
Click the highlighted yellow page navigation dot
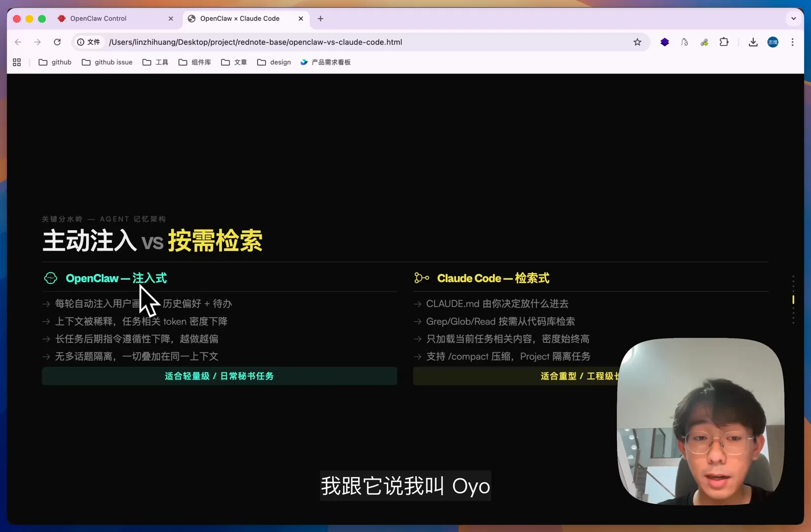tap(793, 299)
